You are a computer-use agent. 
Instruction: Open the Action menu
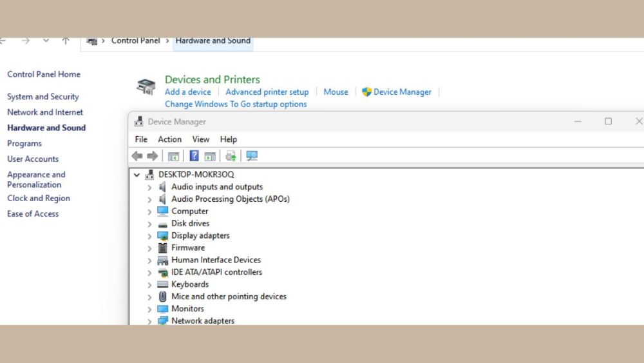[x=169, y=139]
